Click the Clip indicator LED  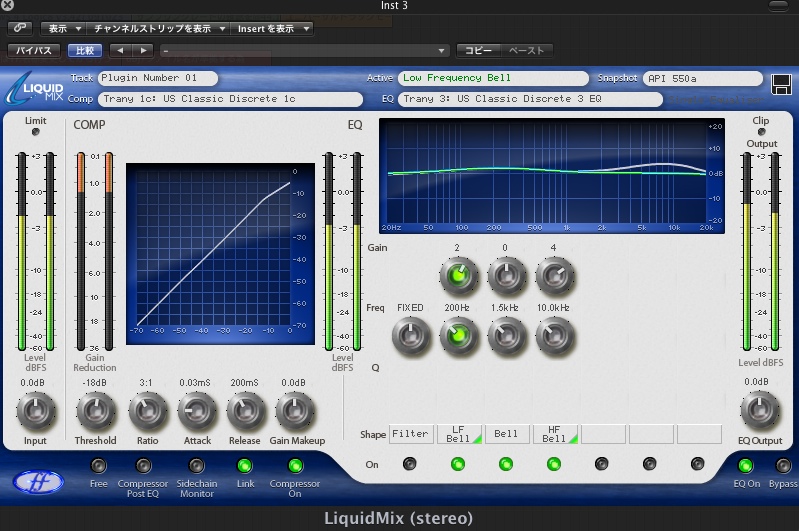coord(761,131)
